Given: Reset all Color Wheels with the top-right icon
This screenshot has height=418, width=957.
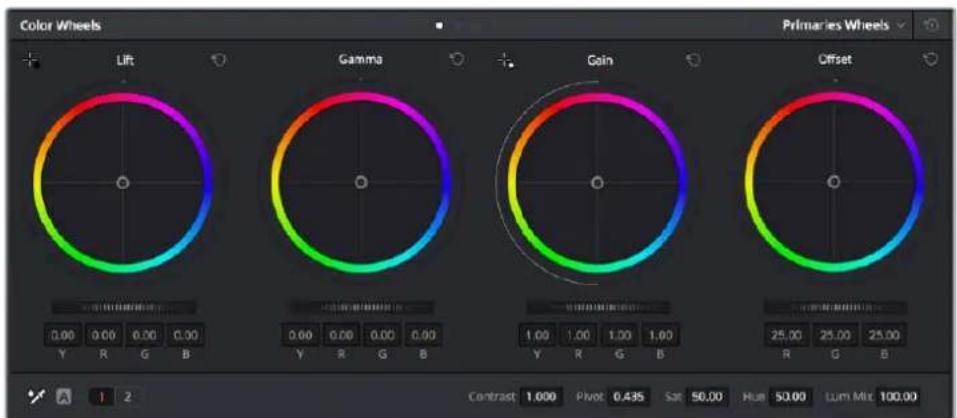Looking at the screenshot, I should [931, 26].
